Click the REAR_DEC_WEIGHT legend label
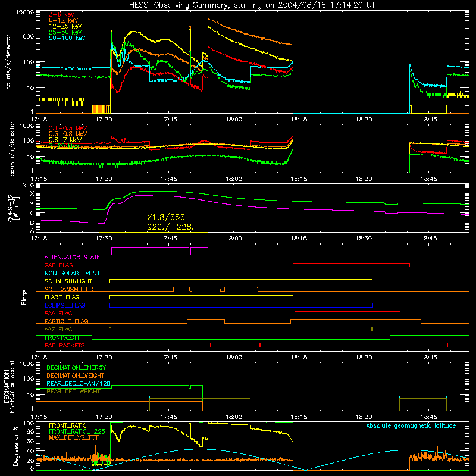Screen dimensions: 476x476 (x=73, y=392)
